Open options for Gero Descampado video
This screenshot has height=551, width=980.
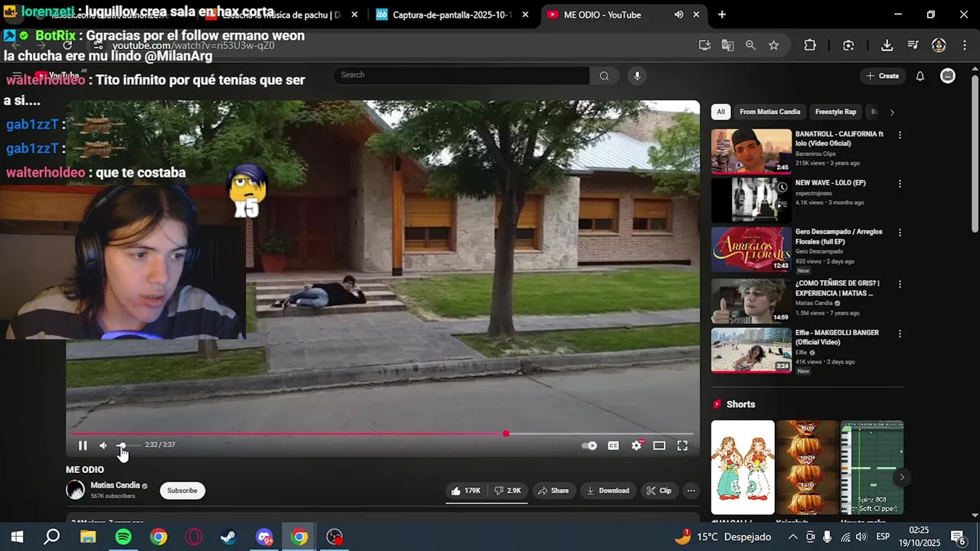[x=900, y=233]
